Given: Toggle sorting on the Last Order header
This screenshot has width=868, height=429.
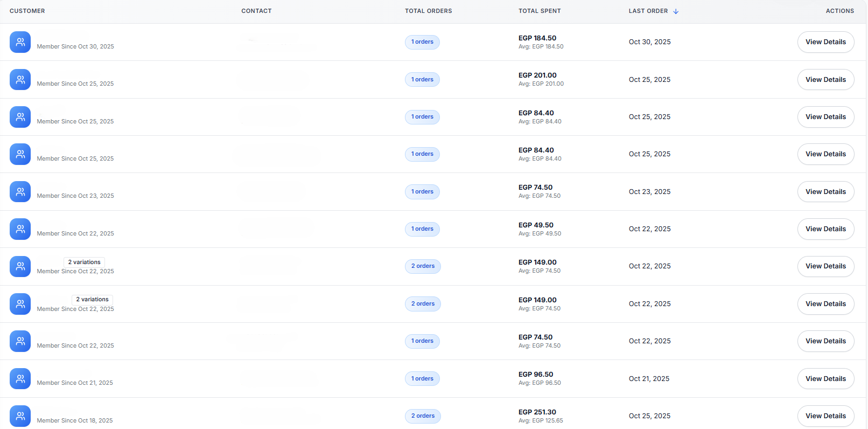Looking at the screenshot, I should (x=648, y=11).
